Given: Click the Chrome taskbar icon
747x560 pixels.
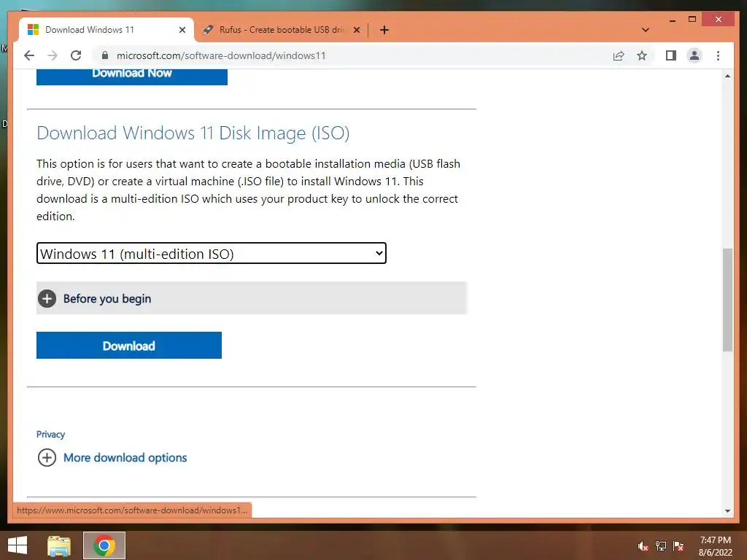Looking at the screenshot, I should (x=104, y=545).
